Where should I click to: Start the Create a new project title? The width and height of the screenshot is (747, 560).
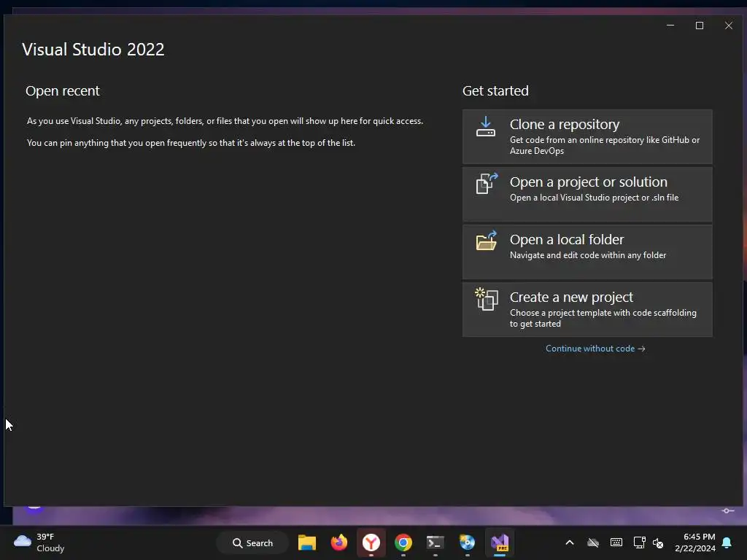[x=571, y=297]
